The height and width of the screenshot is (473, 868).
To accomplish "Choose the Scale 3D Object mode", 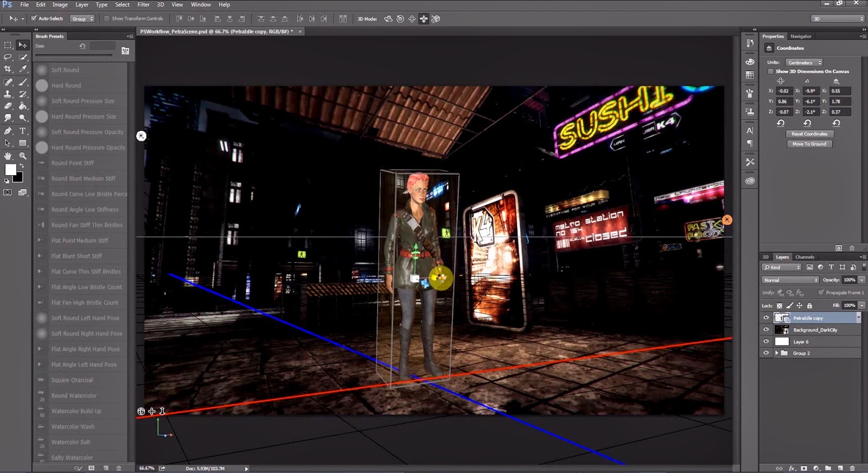I will point(436,18).
